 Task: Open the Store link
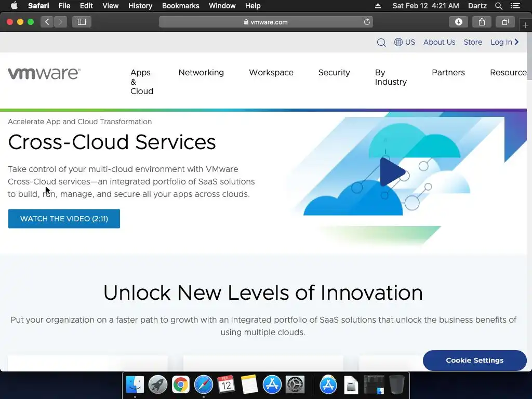pyautogui.click(x=473, y=42)
